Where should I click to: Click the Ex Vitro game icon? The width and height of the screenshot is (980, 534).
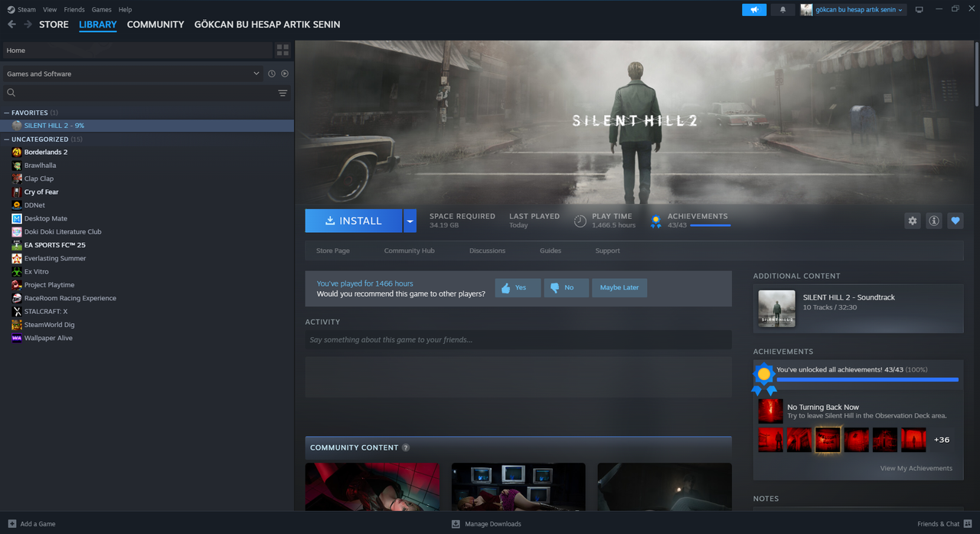coord(17,271)
